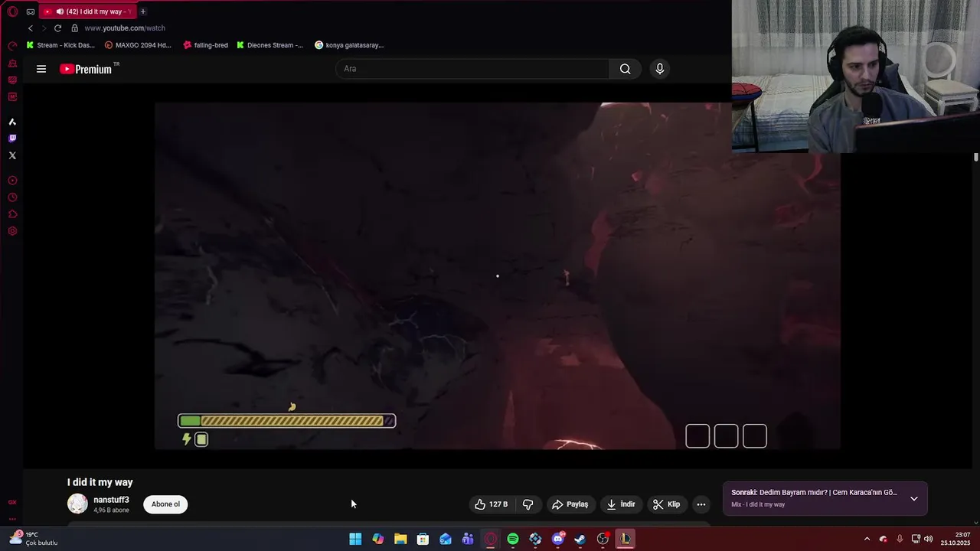The image size is (980, 551).
Task: Open Windows Start menu
Action: click(x=355, y=539)
